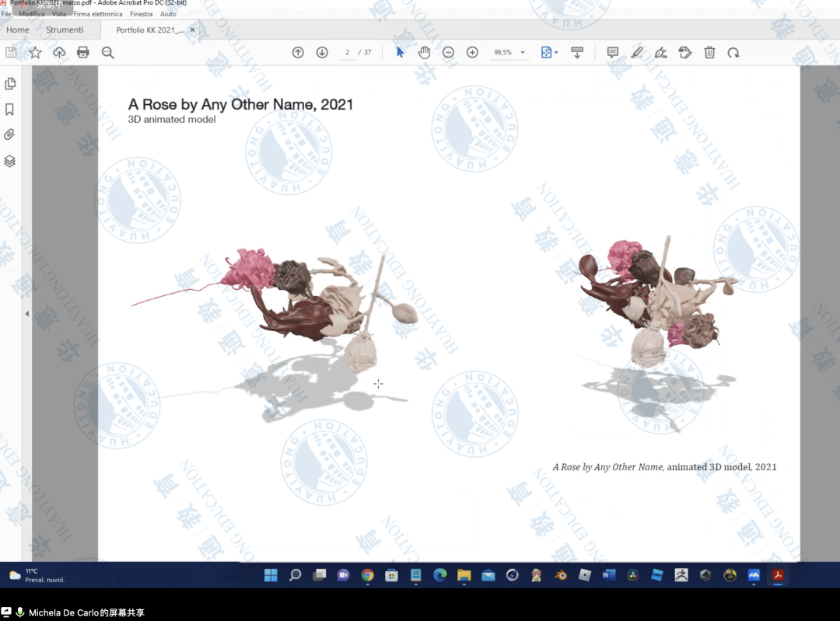This screenshot has height=621, width=840.
Task: Open Google Chrome from the taskbar
Action: click(367, 575)
